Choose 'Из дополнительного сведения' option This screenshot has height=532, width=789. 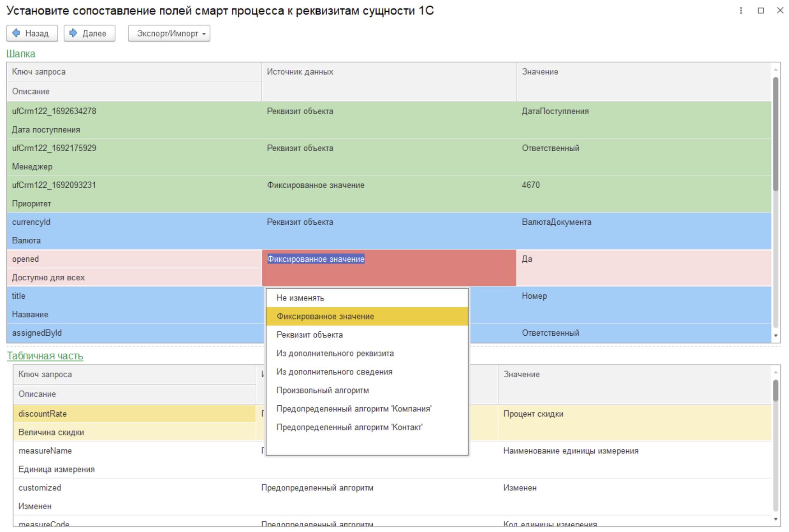(367, 372)
